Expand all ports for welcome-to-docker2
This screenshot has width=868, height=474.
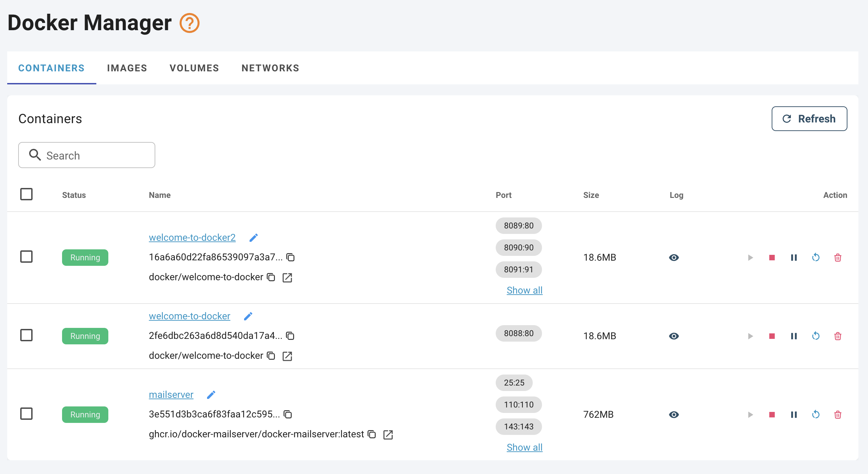click(525, 290)
